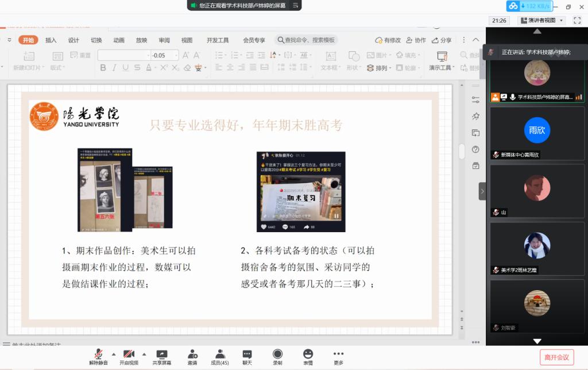Click the 开始 ribbon tab
This screenshot has height=370, width=588.
28,40
